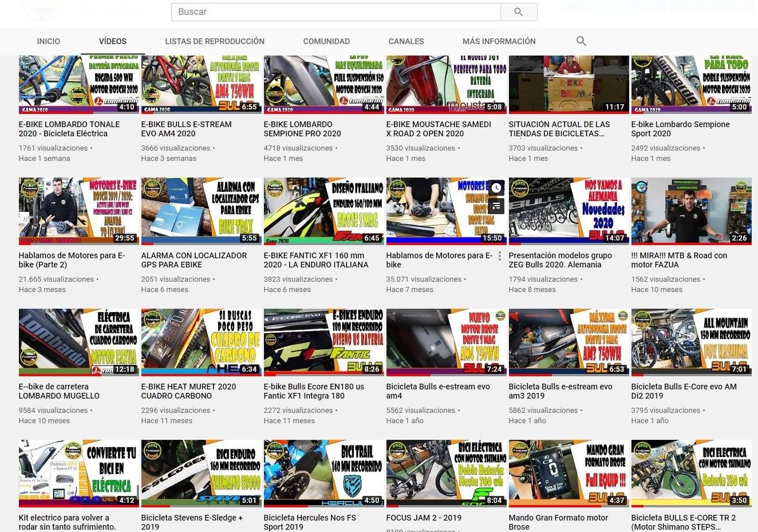Open E-BIKE LOMBARDO SEMPIONE PRO 2020 title
Image resolution: width=758 pixels, height=532 pixels.
302,129
